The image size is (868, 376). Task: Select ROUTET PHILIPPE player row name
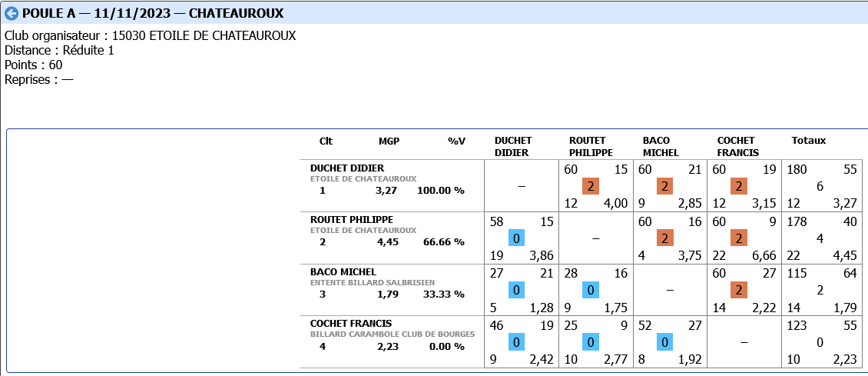[352, 220]
